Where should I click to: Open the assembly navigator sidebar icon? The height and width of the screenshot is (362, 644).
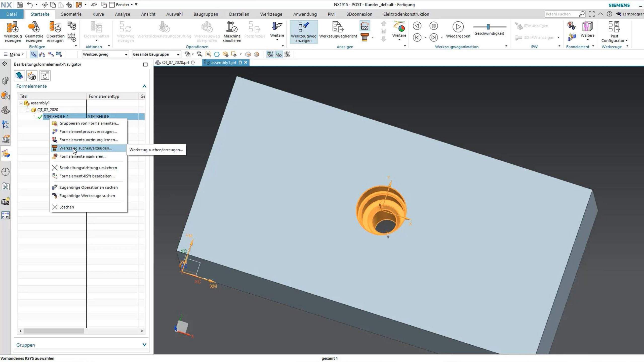coord(5,81)
